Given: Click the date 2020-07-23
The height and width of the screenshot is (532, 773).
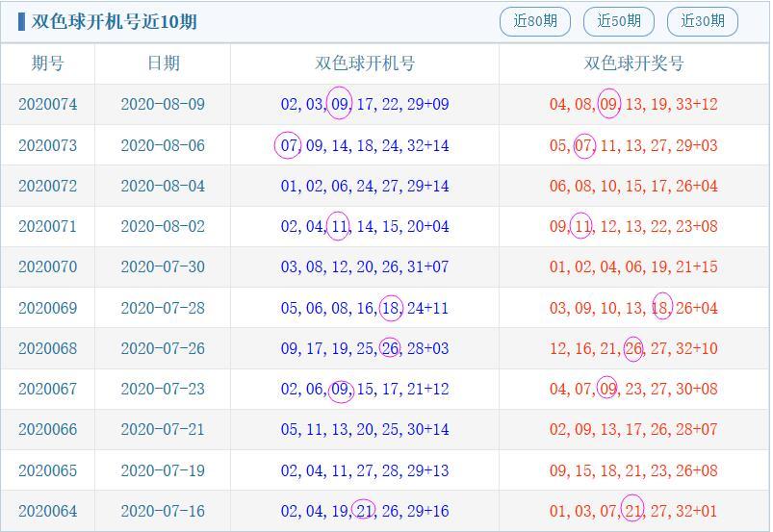Looking at the screenshot, I should [x=163, y=390].
